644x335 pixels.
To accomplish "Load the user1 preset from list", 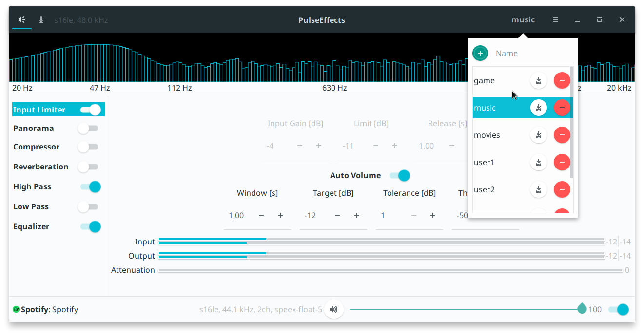I will [x=484, y=163].
